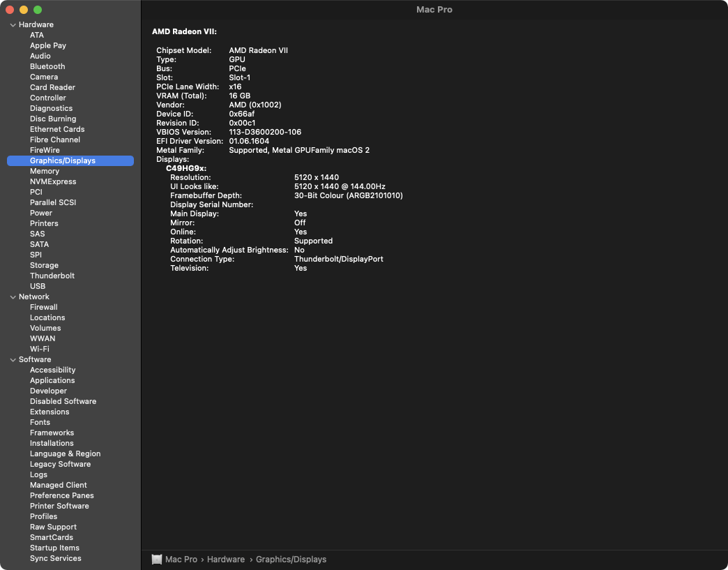This screenshot has width=728, height=570.
Task: Select Raw Support in the sidebar
Action: (x=53, y=527)
